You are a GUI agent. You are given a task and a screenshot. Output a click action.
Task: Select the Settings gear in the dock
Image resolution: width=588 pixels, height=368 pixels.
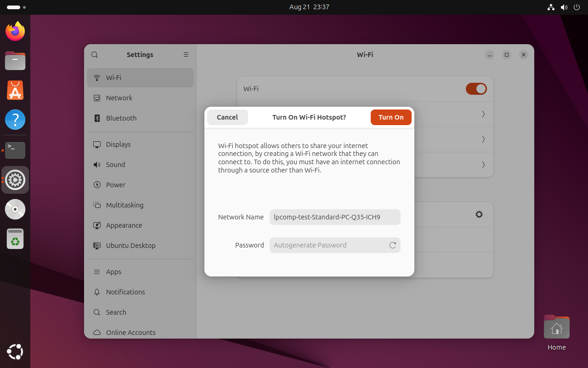pyautogui.click(x=15, y=180)
